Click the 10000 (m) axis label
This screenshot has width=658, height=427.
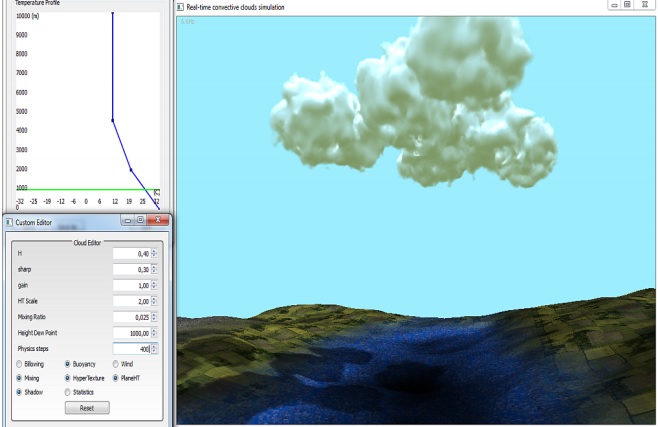27,16
